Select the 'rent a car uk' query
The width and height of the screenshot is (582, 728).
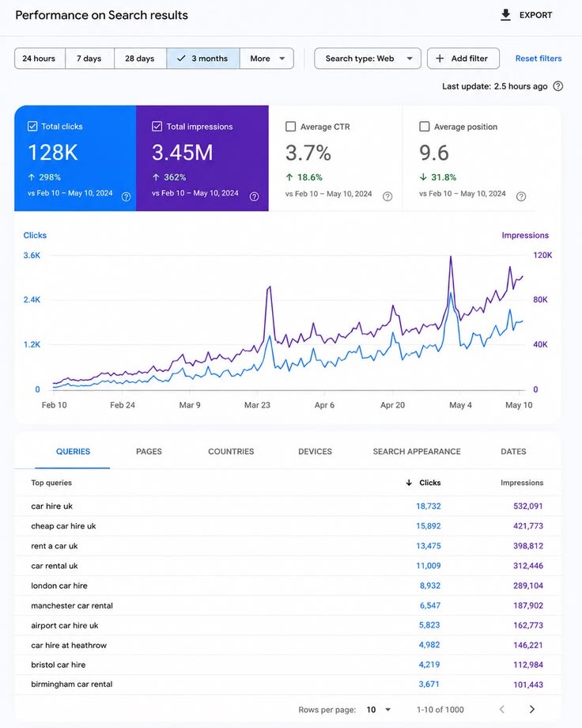click(55, 546)
